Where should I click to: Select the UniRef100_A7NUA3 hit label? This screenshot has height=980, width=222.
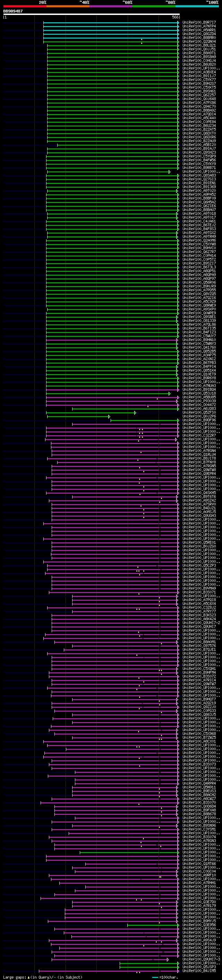[199, 386]
